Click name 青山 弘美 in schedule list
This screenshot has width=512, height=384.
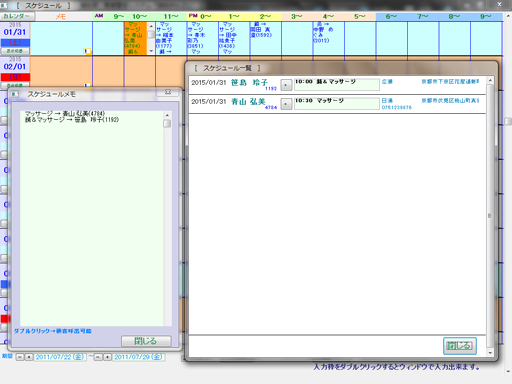click(248, 101)
